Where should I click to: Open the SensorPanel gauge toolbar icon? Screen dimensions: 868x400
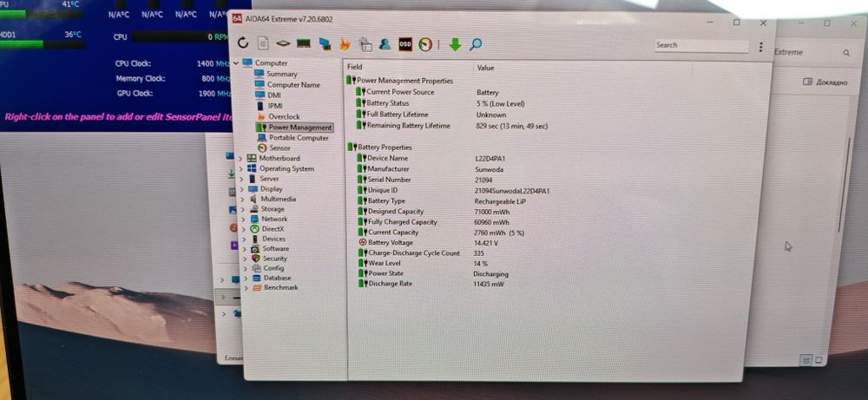(425, 45)
